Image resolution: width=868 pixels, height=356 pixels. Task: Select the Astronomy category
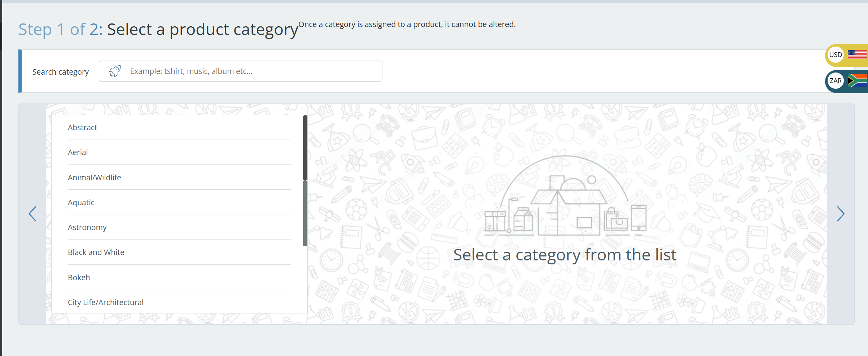tap(179, 227)
